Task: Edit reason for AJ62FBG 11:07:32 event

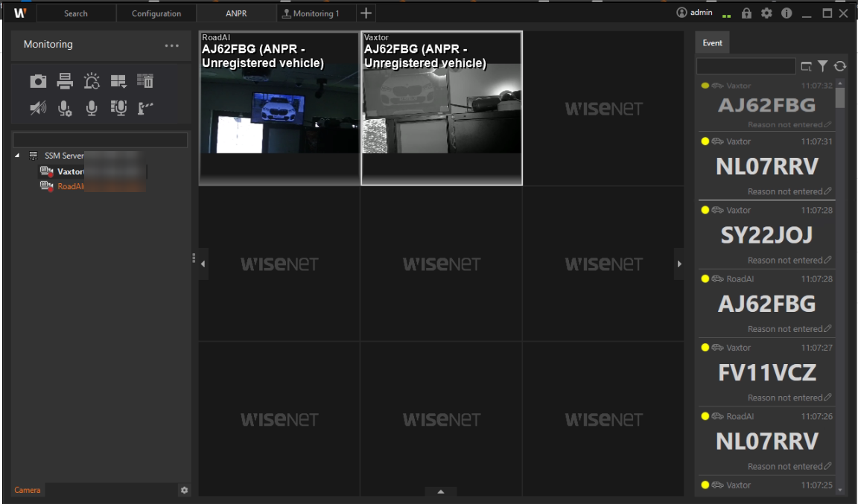Action: coord(827,125)
